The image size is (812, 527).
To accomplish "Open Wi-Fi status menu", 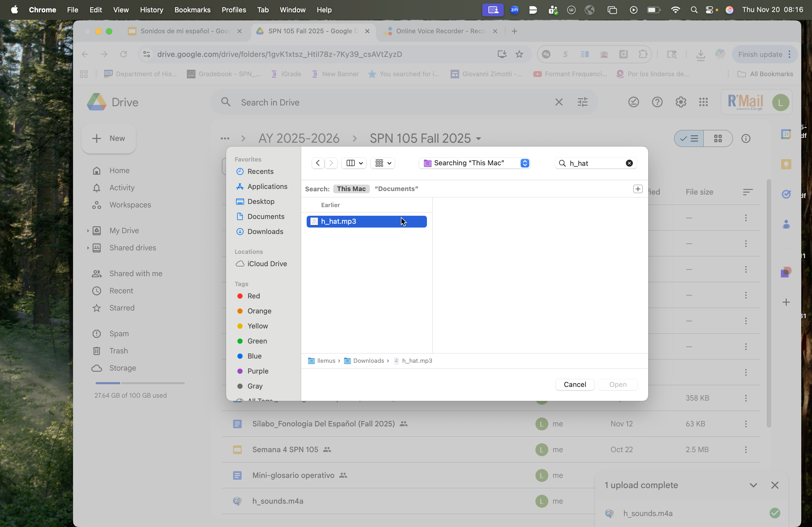I will tap(675, 10).
